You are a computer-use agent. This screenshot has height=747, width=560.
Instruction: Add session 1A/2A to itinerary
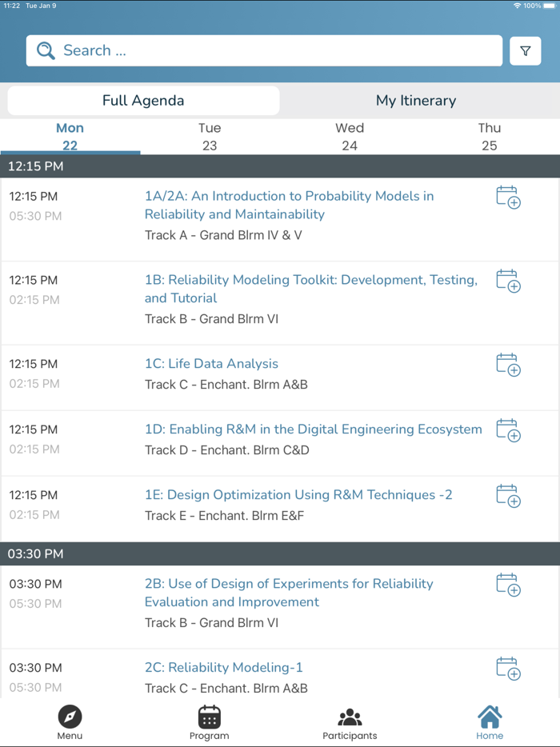point(508,197)
